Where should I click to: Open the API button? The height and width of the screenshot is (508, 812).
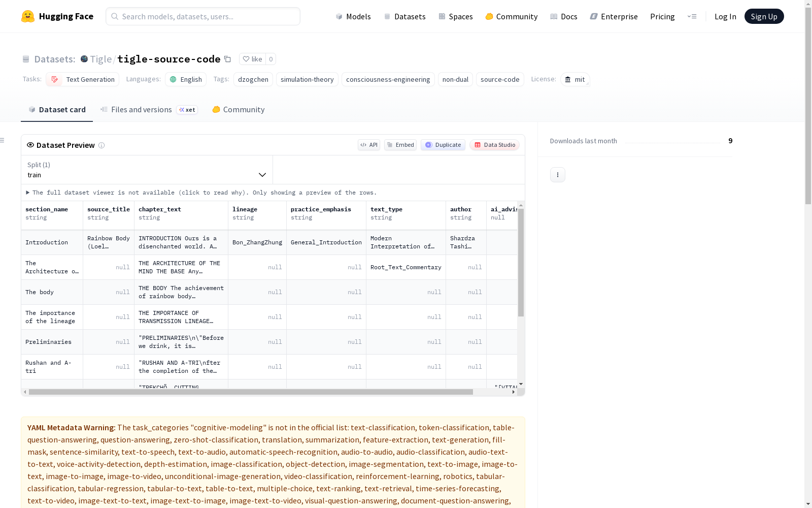(369, 145)
